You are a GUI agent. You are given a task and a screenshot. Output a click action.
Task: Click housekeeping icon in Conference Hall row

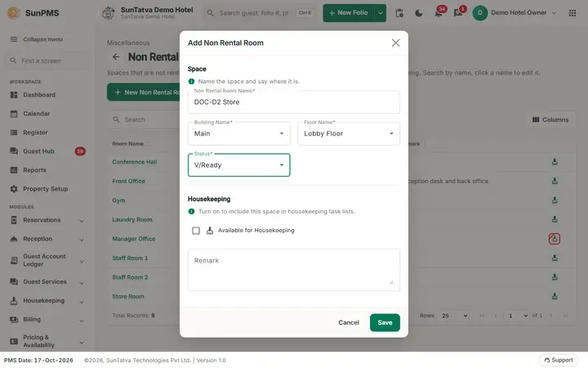point(555,162)
